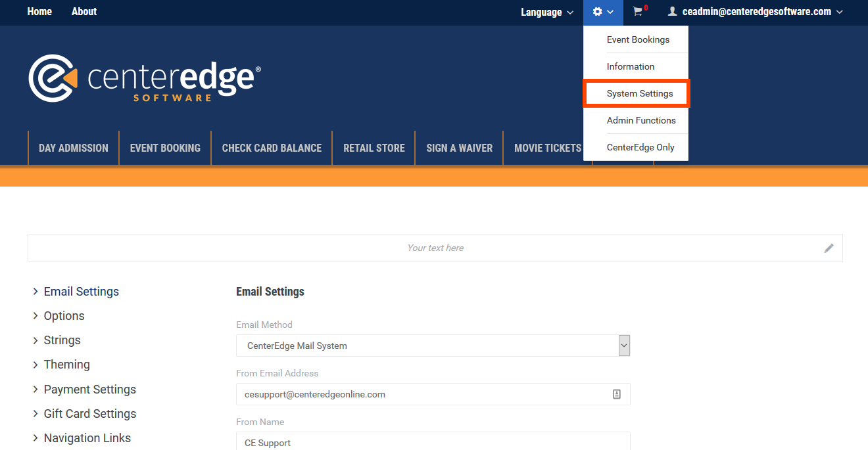Expand the Theming section chevron
The height and width of the screenshot is (450, 868).
[36, 365]
